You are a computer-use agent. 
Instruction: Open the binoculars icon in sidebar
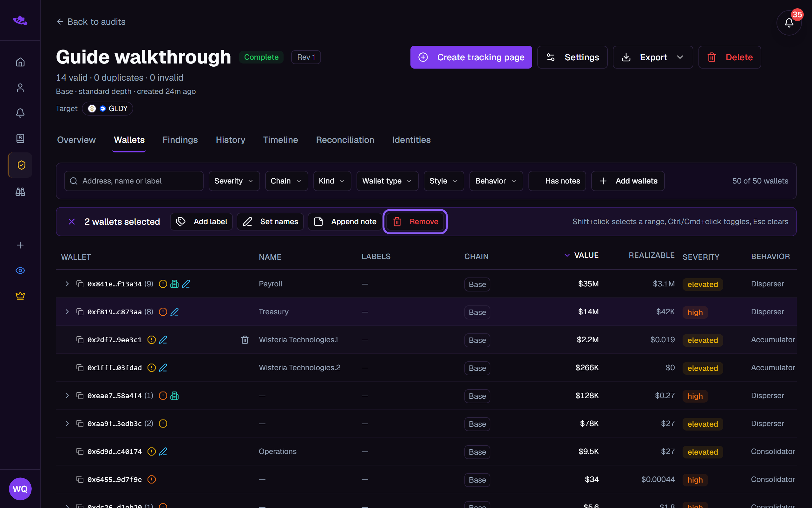click(x=20, y=191)
